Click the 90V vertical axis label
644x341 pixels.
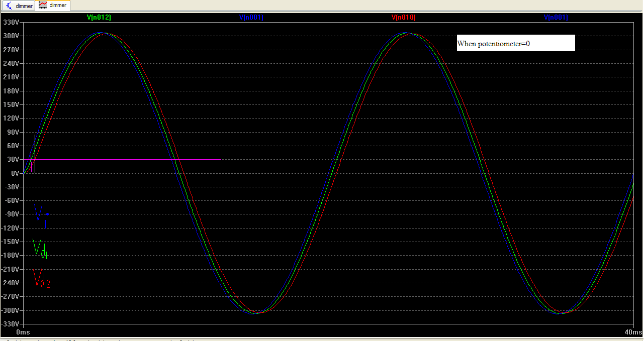pyautogui.click(x=13, y=132)
